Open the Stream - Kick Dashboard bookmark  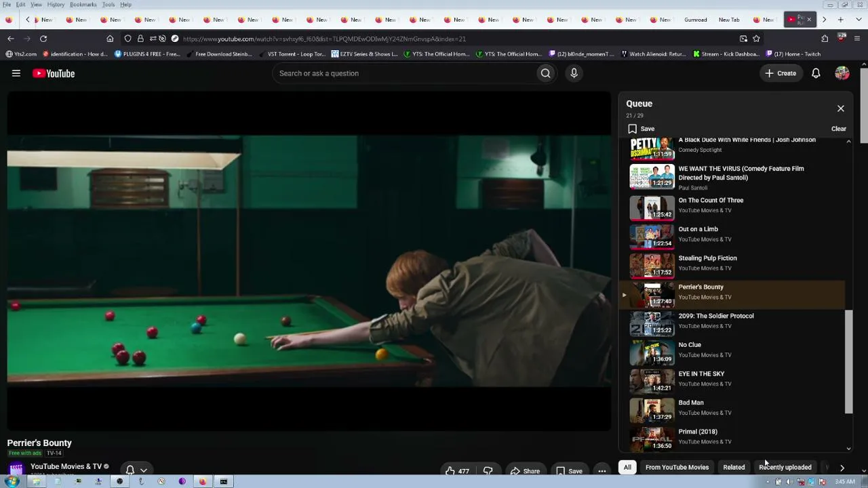726,54
